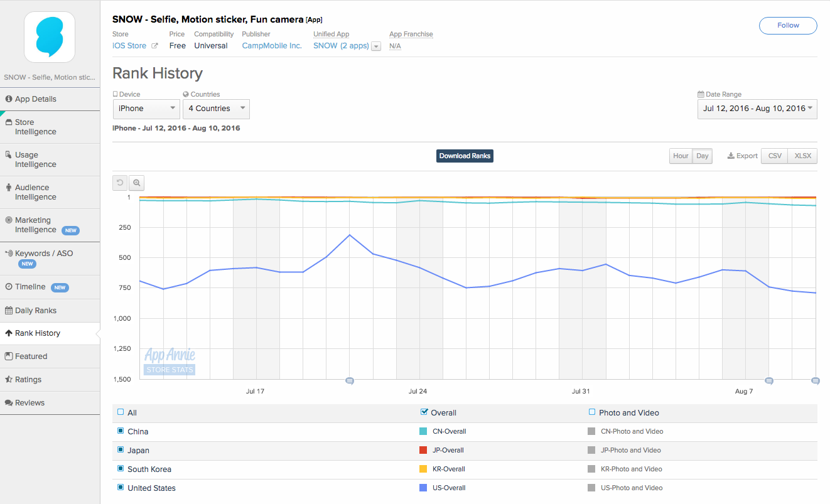The width and height of the screenshot is (830, 504).
Task: Click the JP-Overall red color swatch
Action: 423,450
